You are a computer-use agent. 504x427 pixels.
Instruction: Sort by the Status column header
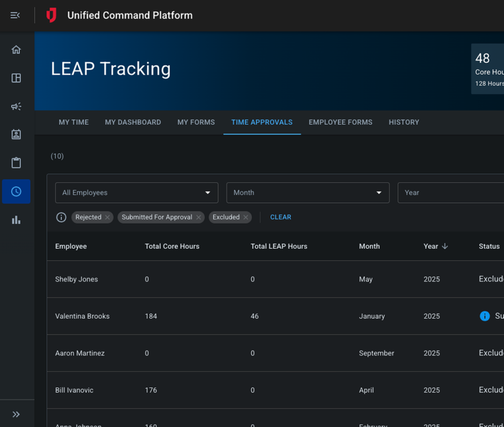(489, 246)
